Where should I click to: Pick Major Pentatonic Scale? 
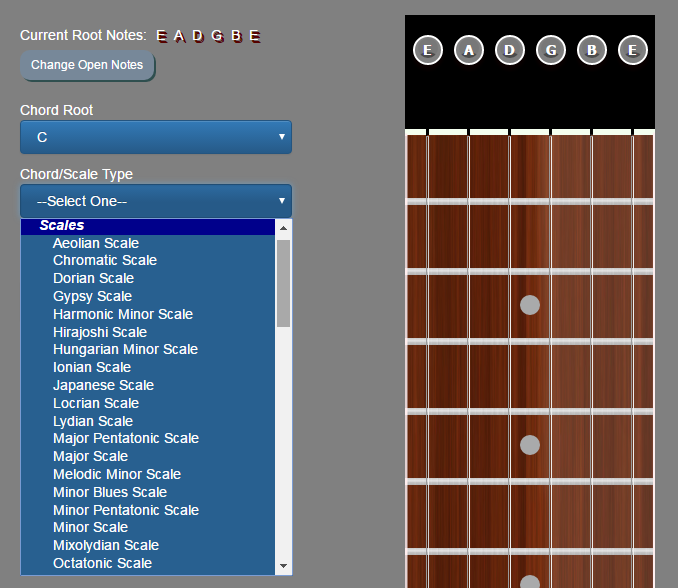pyautogui.click(x=126, y=438)
